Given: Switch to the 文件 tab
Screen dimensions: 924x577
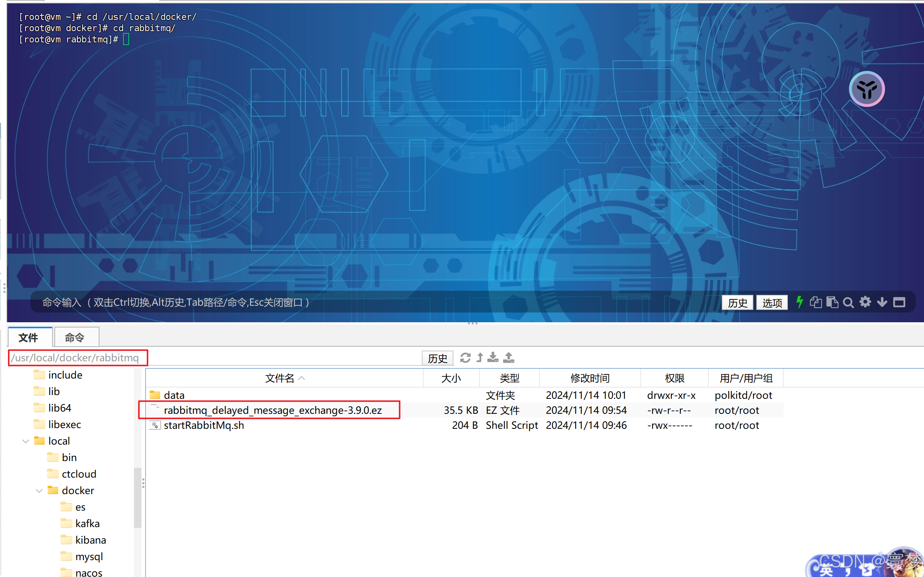Looking at the screenshot, I should point(29,337).
